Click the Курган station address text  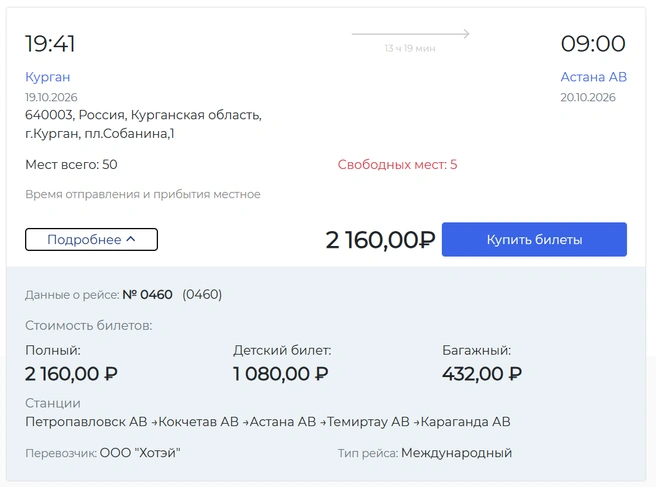pos(143,124)
